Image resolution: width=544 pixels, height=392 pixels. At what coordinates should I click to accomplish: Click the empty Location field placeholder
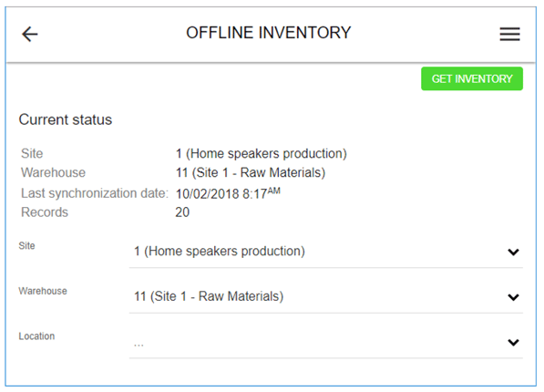(326, 343)
